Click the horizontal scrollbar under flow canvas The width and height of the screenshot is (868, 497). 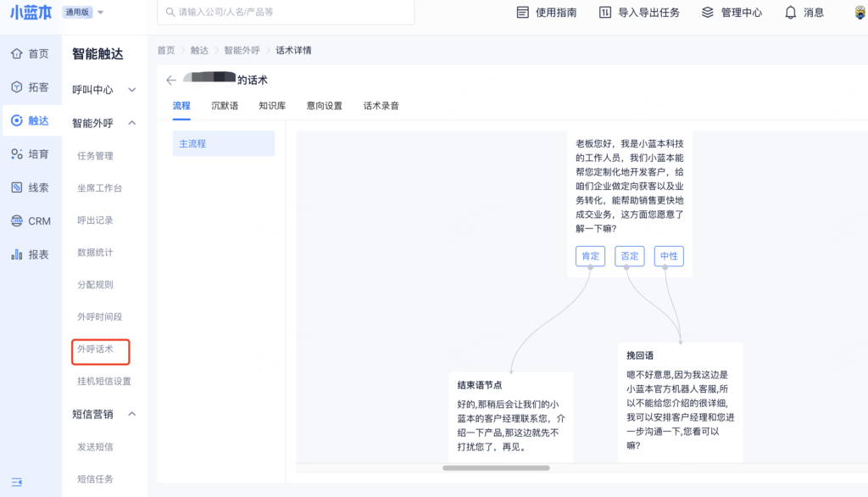pos(496,467)
